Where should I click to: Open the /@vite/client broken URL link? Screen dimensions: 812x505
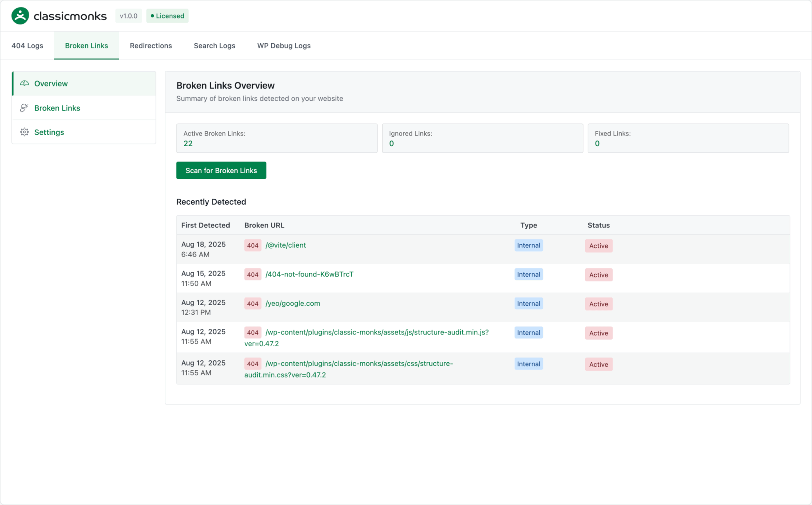click(286, 245)
